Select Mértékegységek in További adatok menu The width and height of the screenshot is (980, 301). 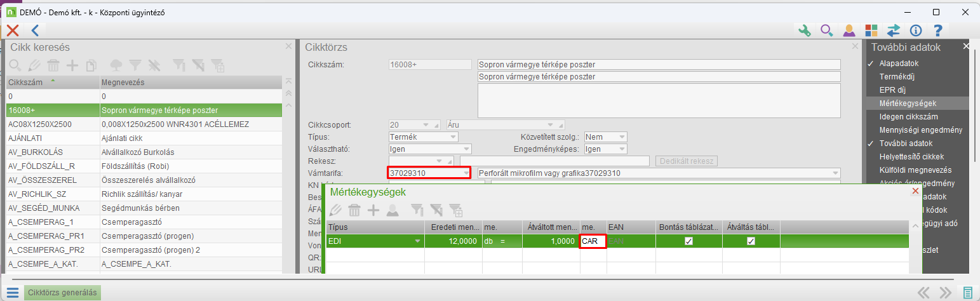pos(908,103)
